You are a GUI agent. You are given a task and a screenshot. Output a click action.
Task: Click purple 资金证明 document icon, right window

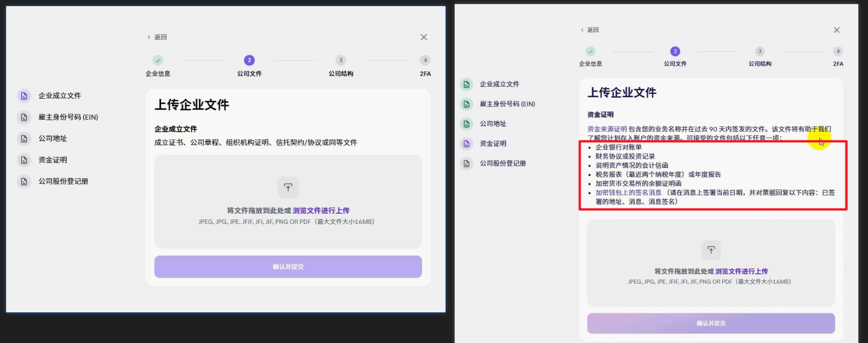(466, 144)
